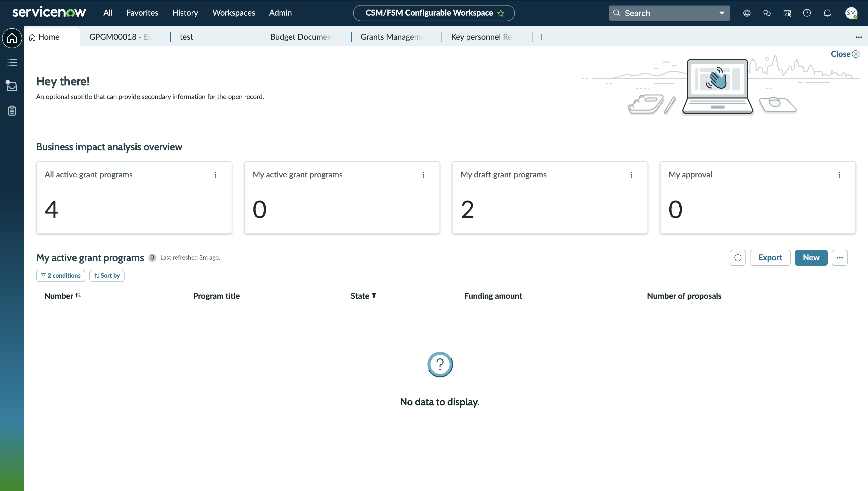Favorite the workspace with the star icon
Screen dimensions: 868x491
(501, 13)
